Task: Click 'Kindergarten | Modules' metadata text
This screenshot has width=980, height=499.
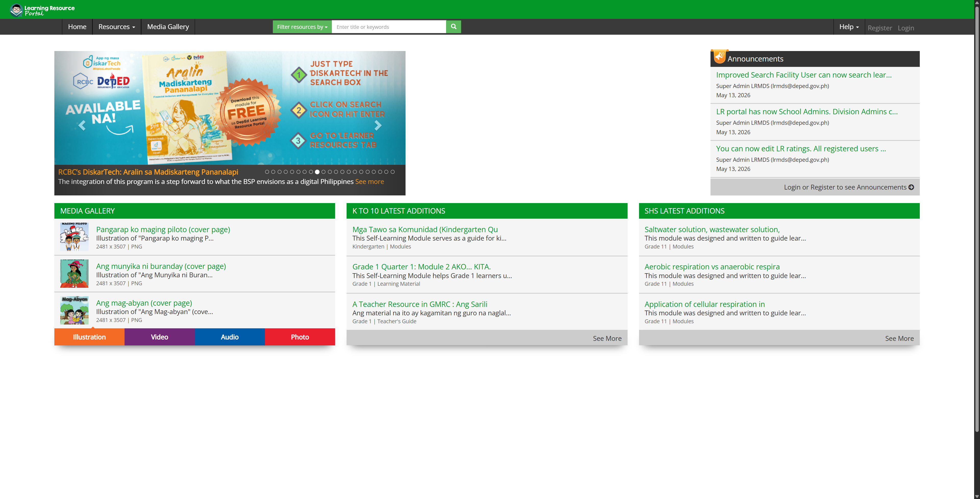Action: click(x=381, y=246)
